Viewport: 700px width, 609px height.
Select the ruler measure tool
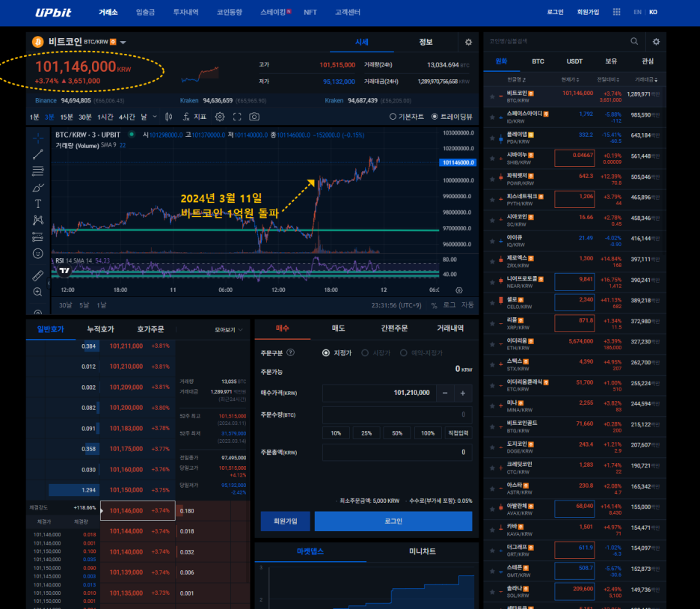coord(38,275)
